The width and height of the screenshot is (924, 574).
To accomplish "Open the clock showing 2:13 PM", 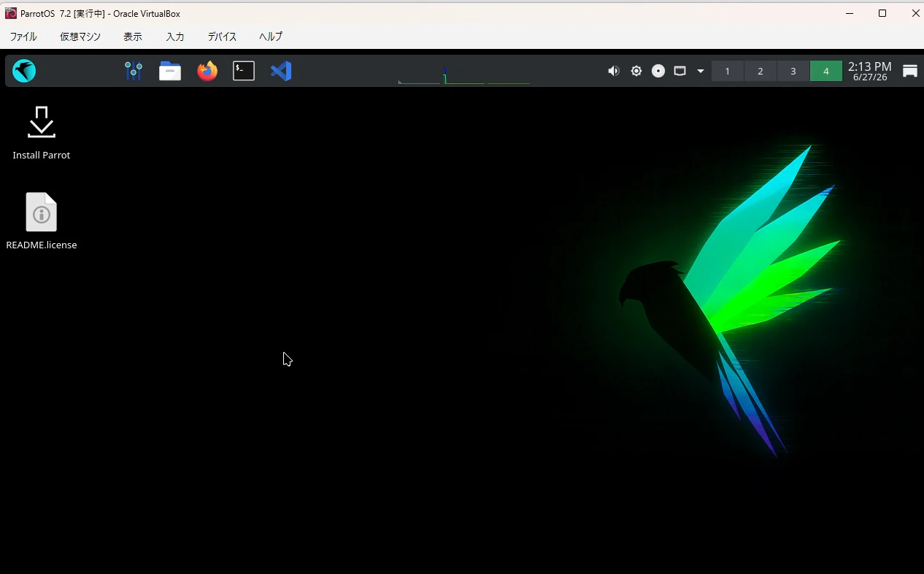I will 870,71.
